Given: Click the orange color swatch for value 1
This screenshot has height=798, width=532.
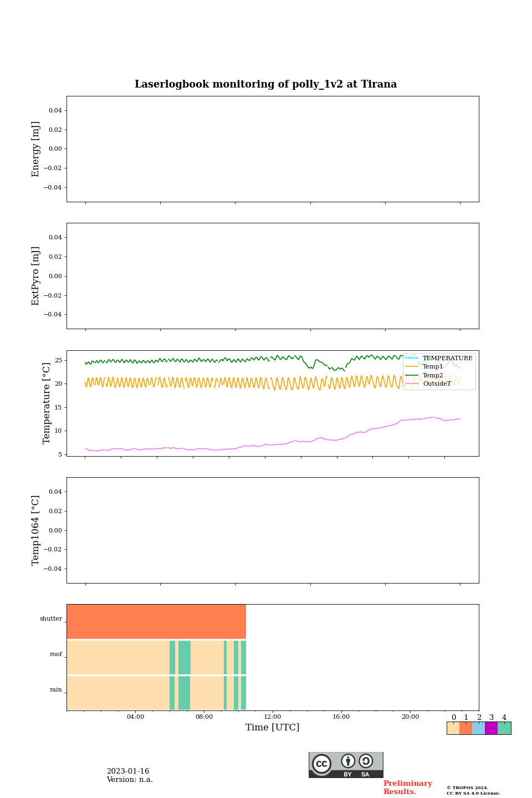Looking at the screenshot, I should tap(466, 728).
